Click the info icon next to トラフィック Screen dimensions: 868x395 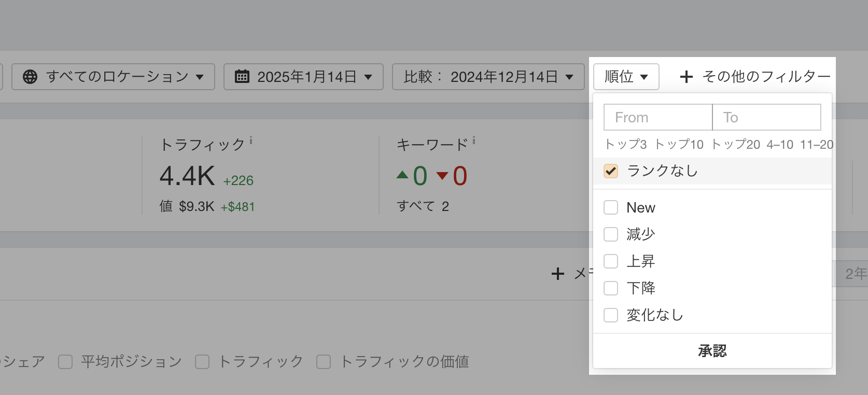click(251, 140)
